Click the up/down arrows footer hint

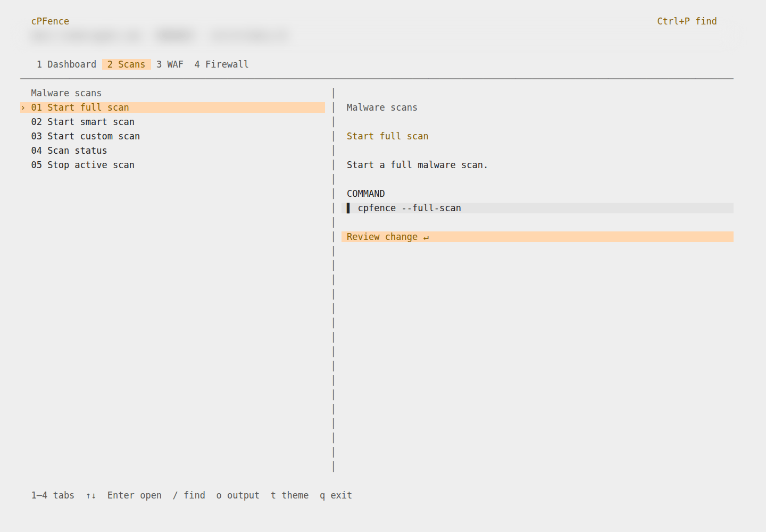point(91,495)
